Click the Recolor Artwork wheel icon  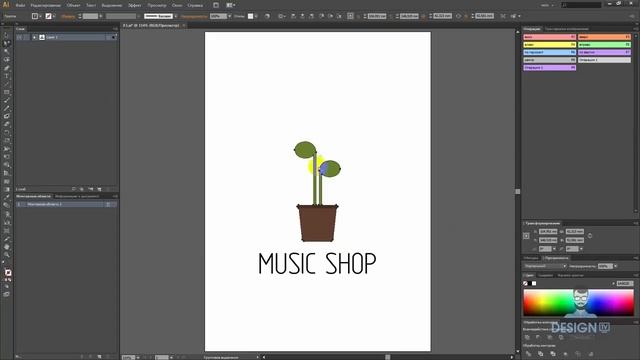pos(267,16)
